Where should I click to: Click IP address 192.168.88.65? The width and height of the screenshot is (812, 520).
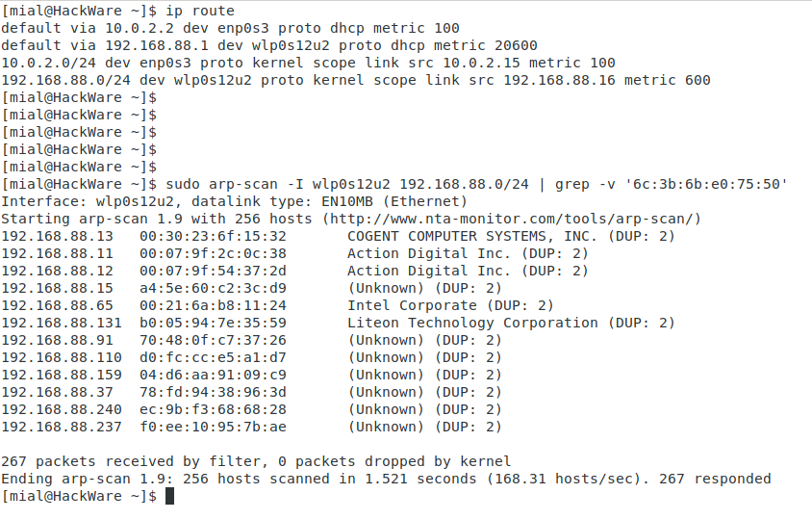57,305
